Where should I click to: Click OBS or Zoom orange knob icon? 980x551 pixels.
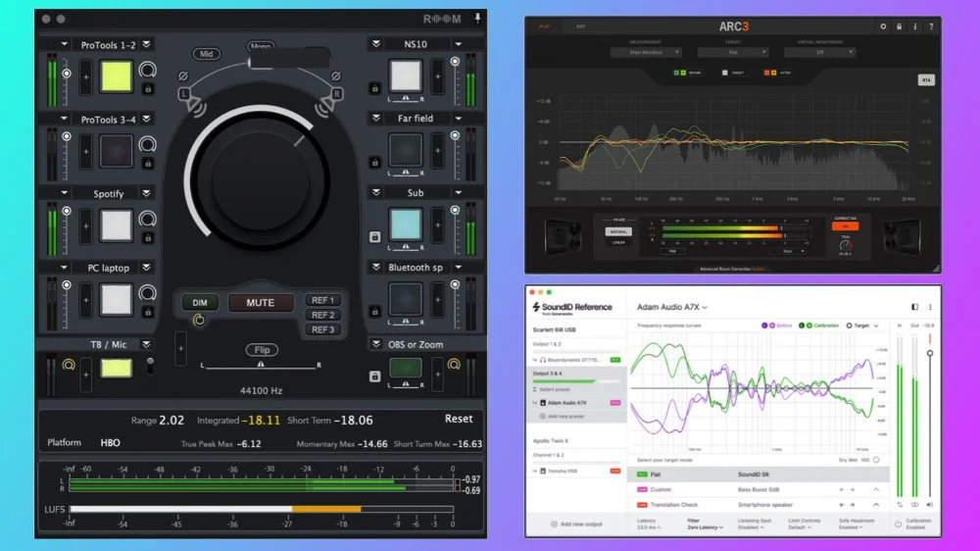(455, 365)
